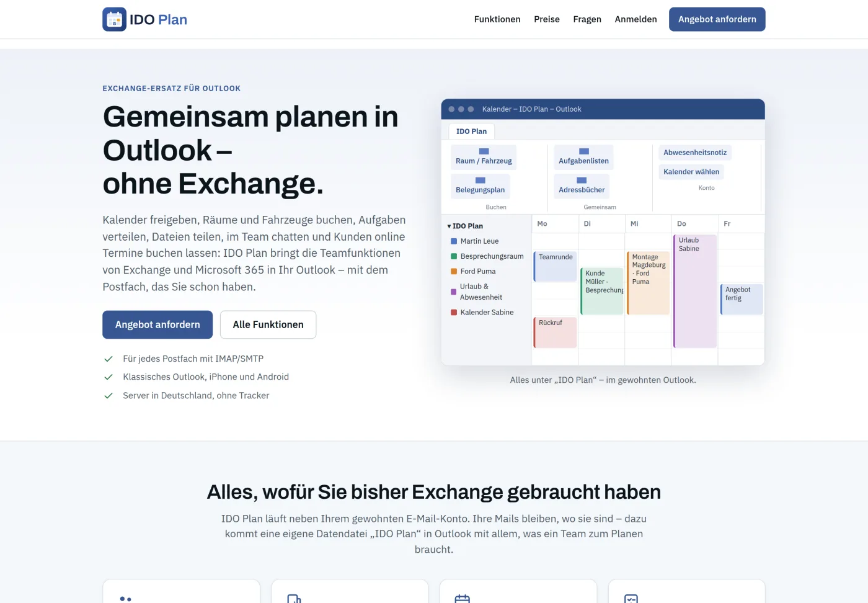Image resolution: width=868 pixels, height=603 pixels.
Task: Click the 'Kalender – IDO Plan – Outlook' window title
Action: click(531, 109)
